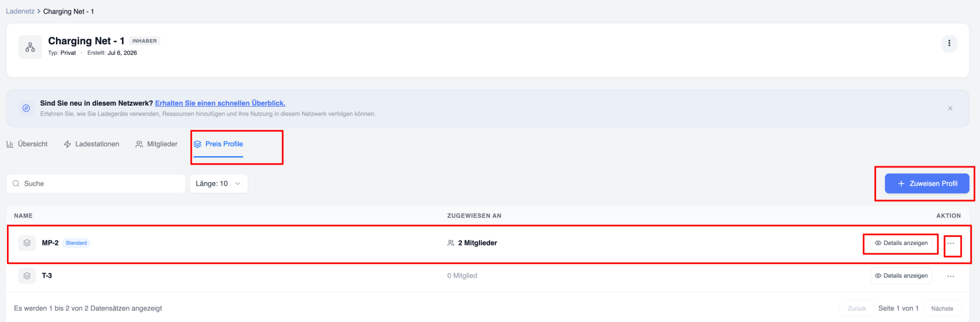Click the Zurück pagination button

pos(857,309)
